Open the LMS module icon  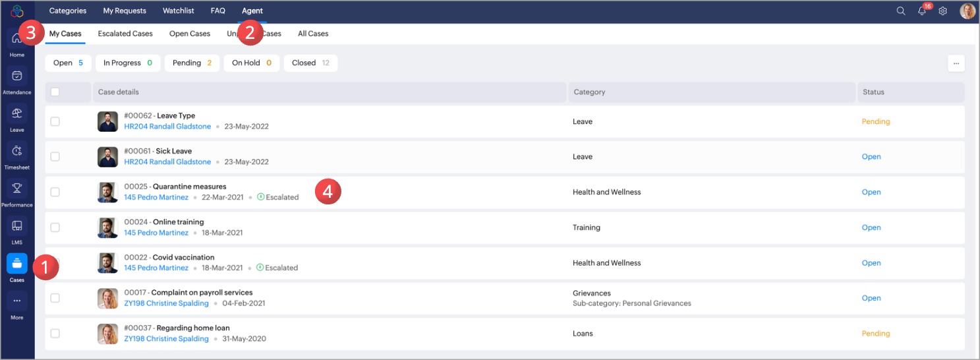pos(17,227)
